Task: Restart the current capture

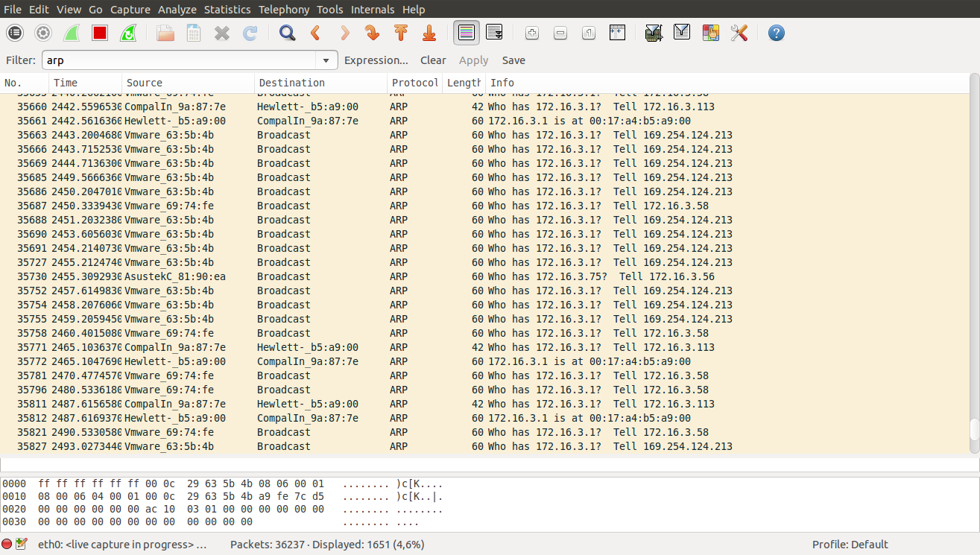Action: tap(128, 33)
